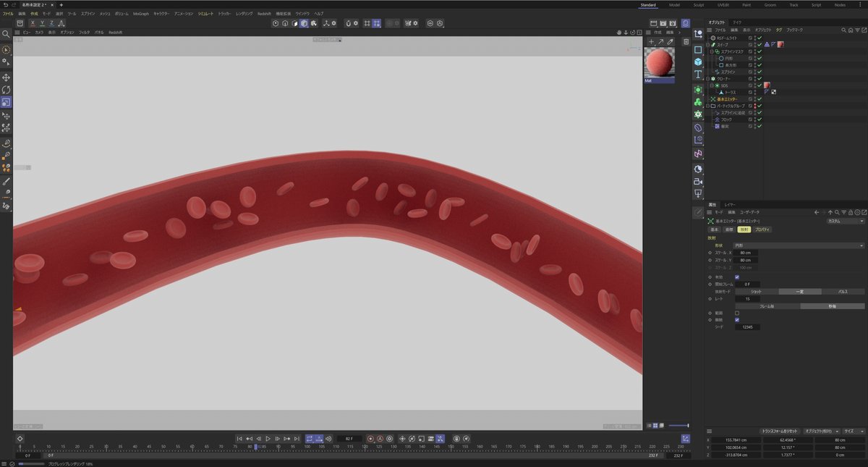
Task: Toggle enable checkmark for RSドームライト
Action: point(759,38)
